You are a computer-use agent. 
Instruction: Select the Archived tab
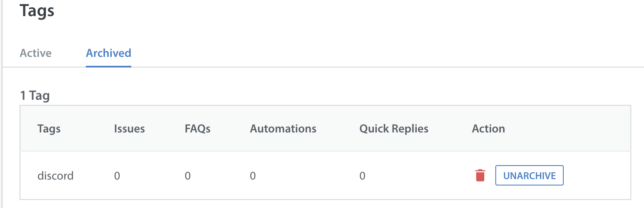(x=108, y=53)
